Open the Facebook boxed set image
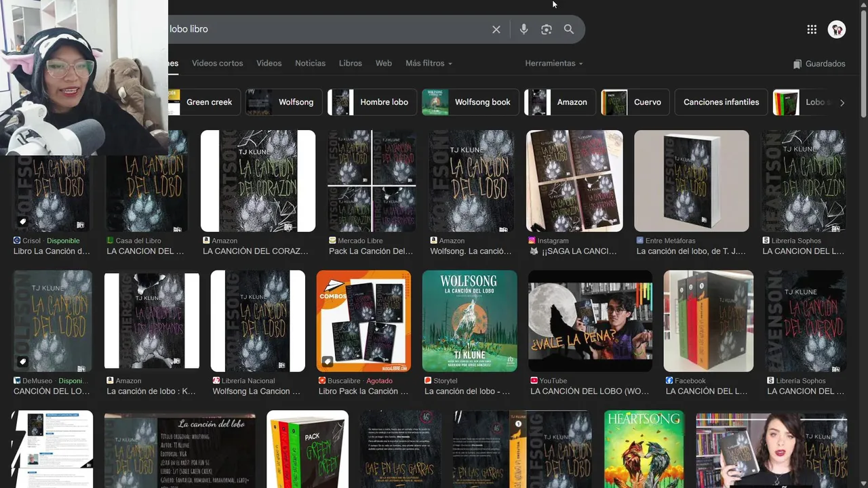Viewport: 868px width, 488px height. coord(709,321)
